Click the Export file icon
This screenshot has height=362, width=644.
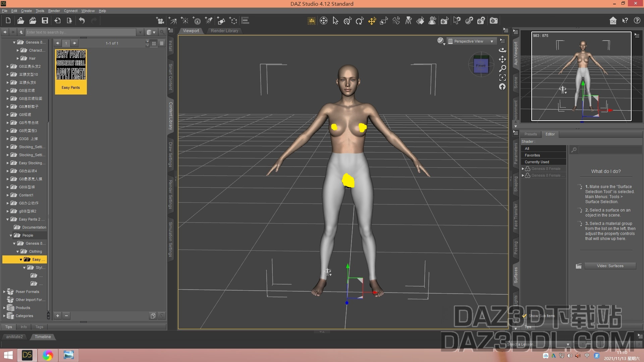[x=69, y=21]
